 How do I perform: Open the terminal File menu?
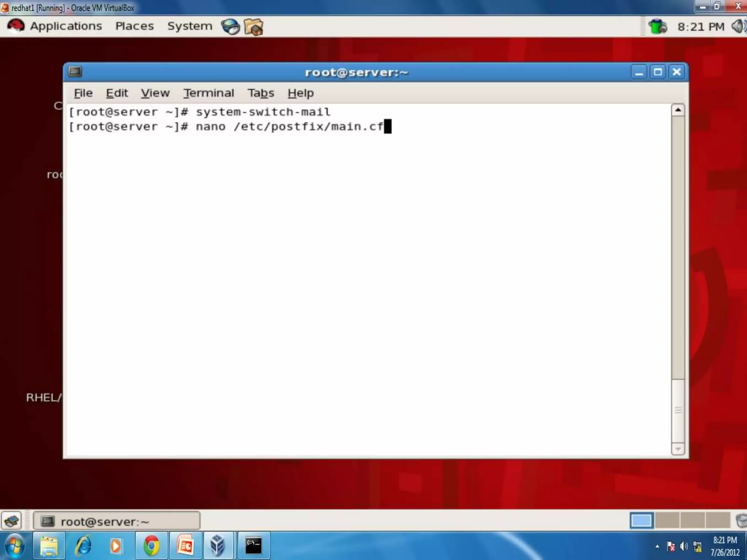[83, 93]
